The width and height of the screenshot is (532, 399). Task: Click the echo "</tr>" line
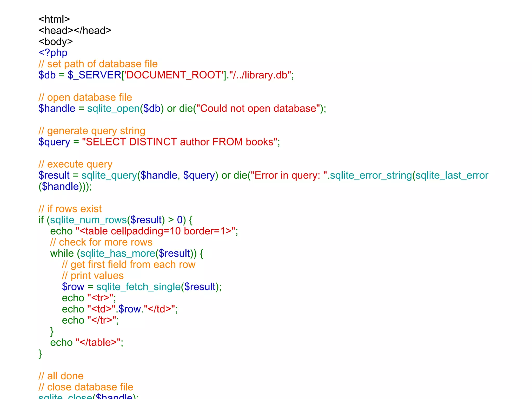coord(90,320)
